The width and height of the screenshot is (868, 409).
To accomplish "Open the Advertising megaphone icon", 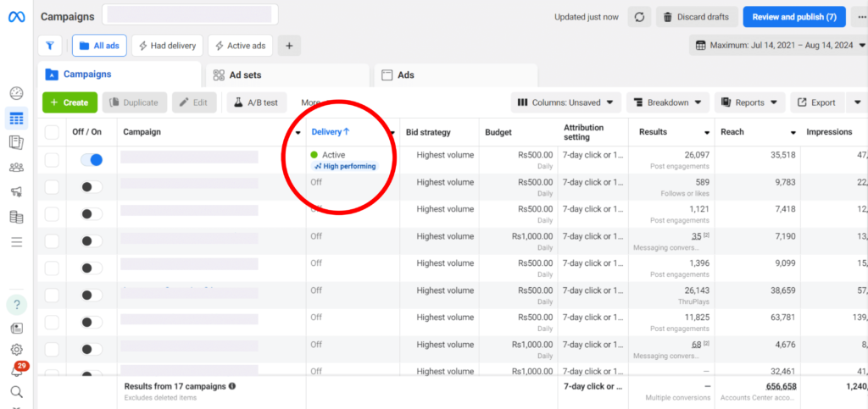I will click(16, 192).
